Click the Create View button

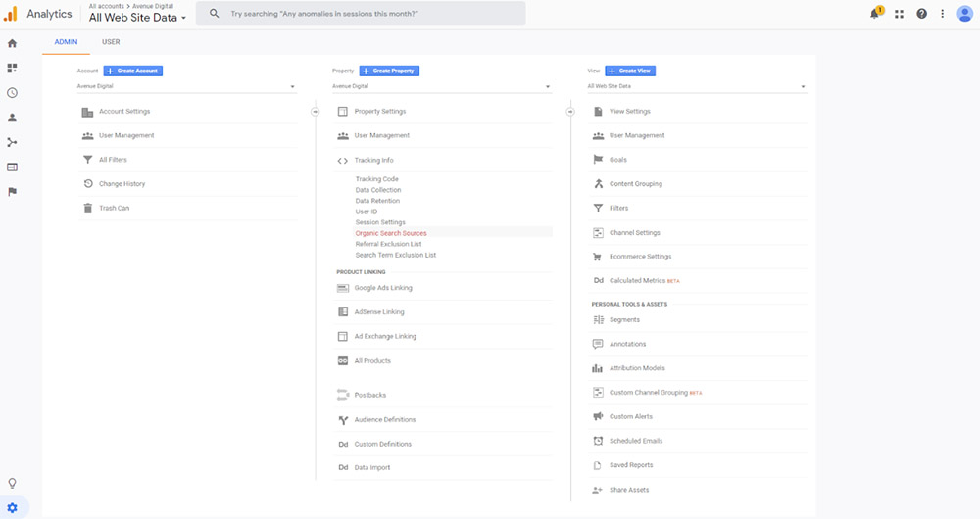click(630, 71)
